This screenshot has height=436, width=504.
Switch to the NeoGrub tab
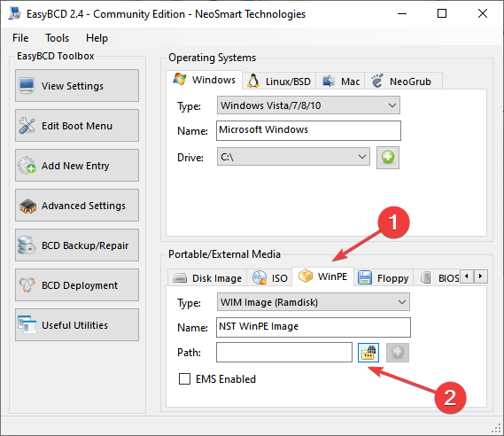point(403,82)
